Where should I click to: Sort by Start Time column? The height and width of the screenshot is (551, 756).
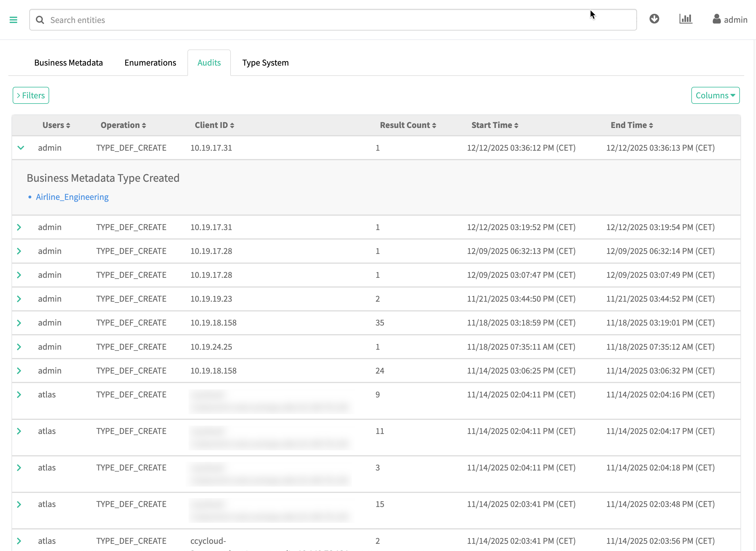pyautogui.click(x=494, y=125)
